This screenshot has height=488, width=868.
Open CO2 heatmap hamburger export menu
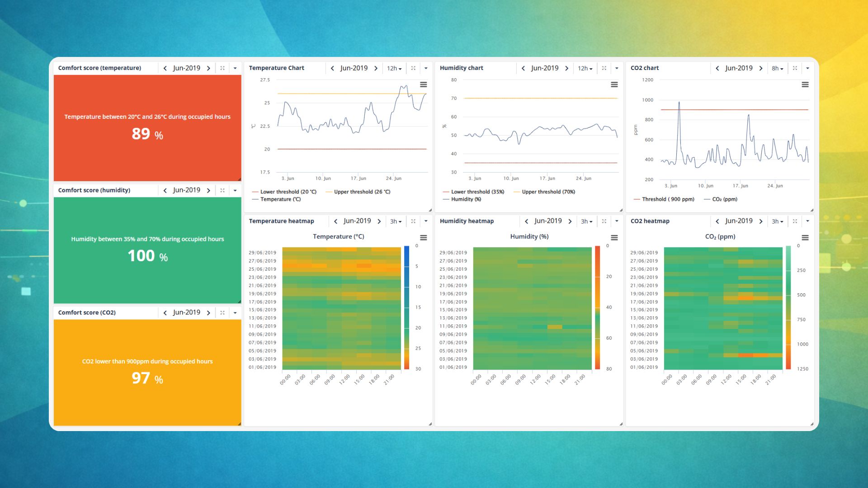click(x=805, y=238)
